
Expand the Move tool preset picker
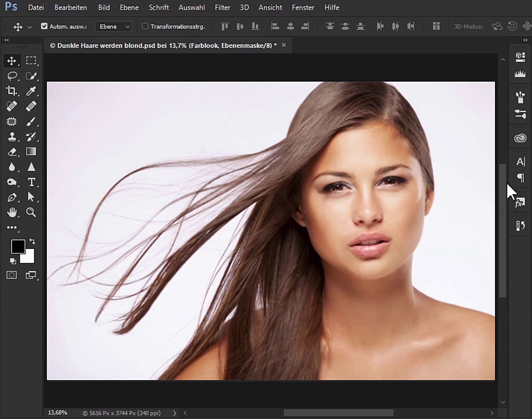[30, 27]
